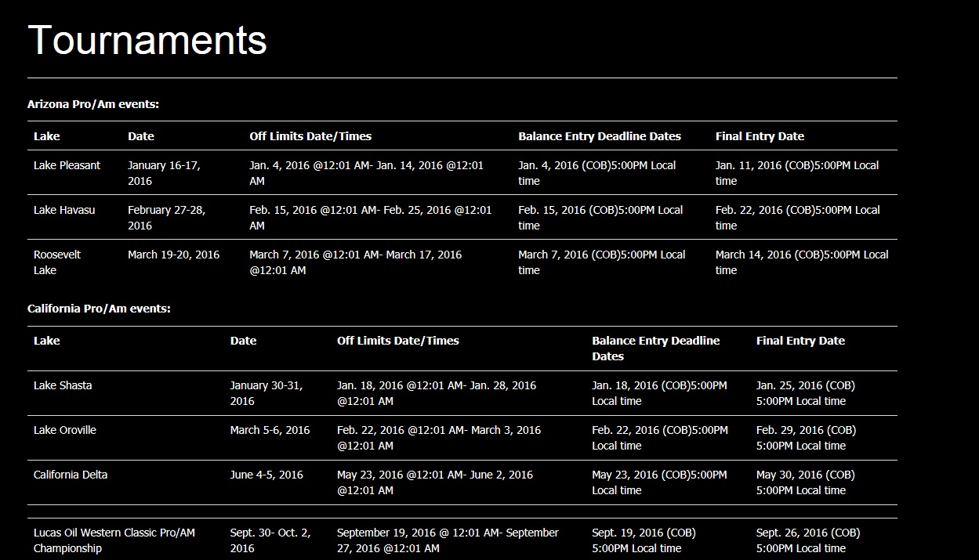Select the Lake Shasta table cell
This screenshot has width=979, height=560.
63,385
